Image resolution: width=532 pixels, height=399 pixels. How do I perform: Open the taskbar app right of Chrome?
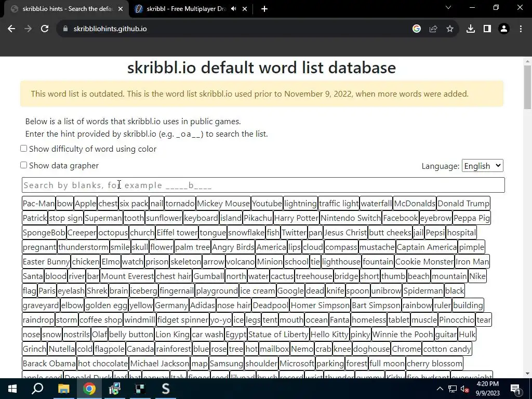[115, 389]
